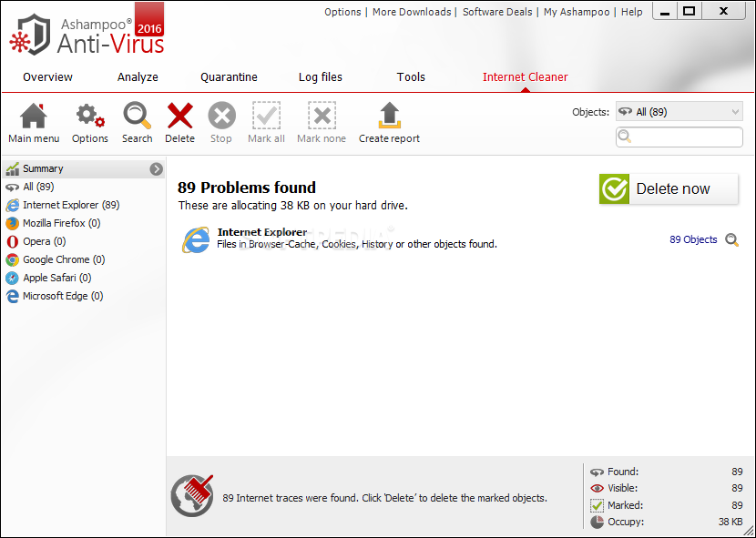
Task: Click bold Internet Explorer result title
Action: click(262, 232)
